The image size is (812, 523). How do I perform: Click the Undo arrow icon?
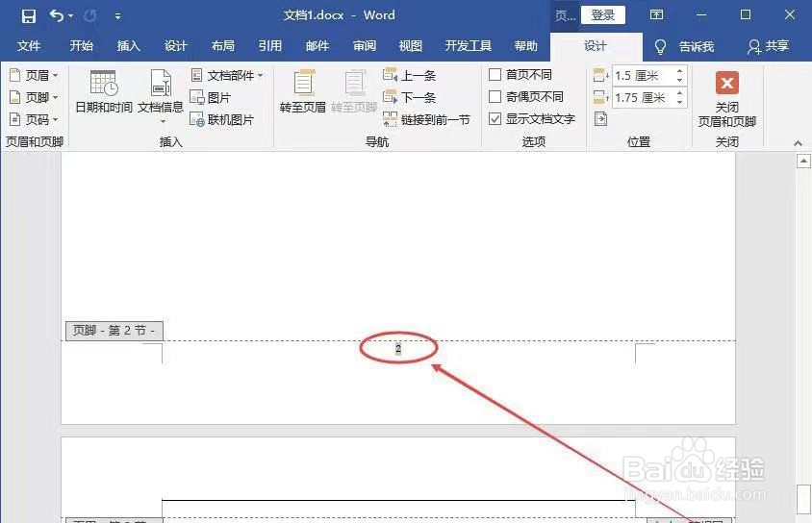point(56,16)
